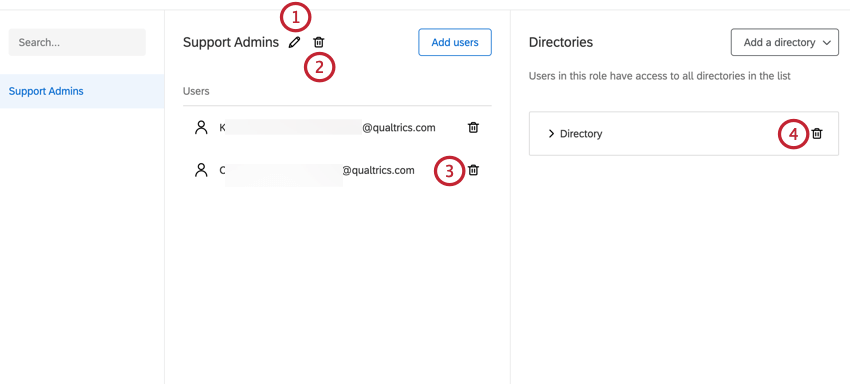Click the pencil icon to rename Support Admins

294,42
